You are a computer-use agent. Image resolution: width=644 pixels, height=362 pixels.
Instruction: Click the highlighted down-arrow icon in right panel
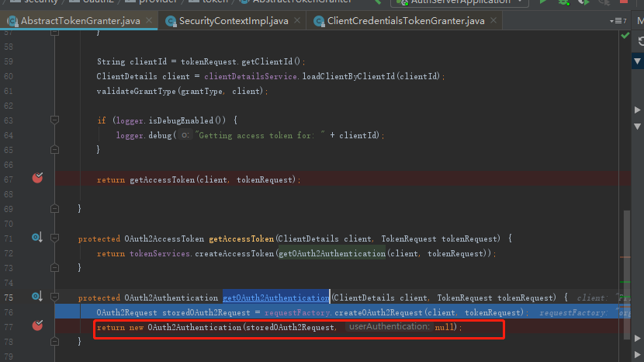pos(638,61)
